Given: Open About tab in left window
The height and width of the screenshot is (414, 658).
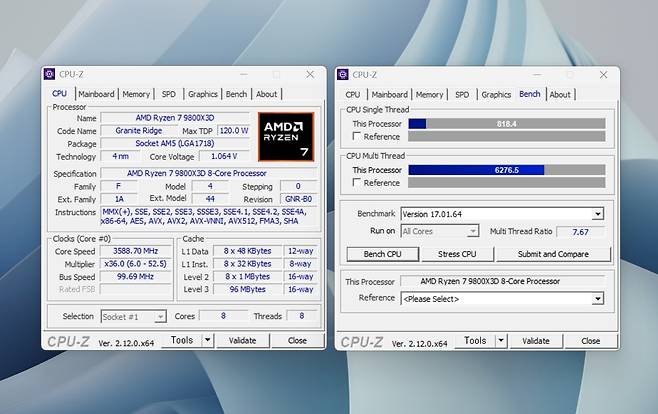Looking at the screenshot, I should coord(266,94).
